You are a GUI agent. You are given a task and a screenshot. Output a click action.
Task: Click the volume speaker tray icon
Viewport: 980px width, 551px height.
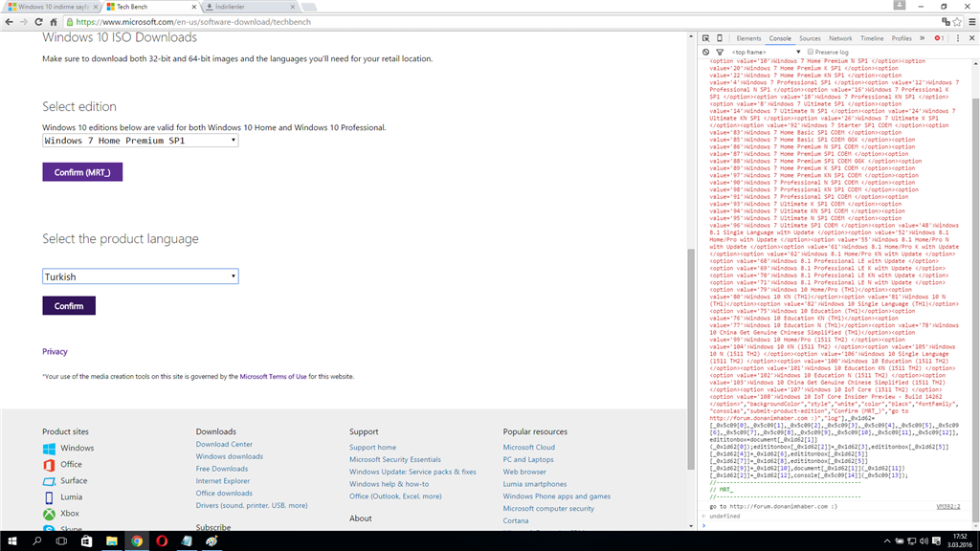924,541
